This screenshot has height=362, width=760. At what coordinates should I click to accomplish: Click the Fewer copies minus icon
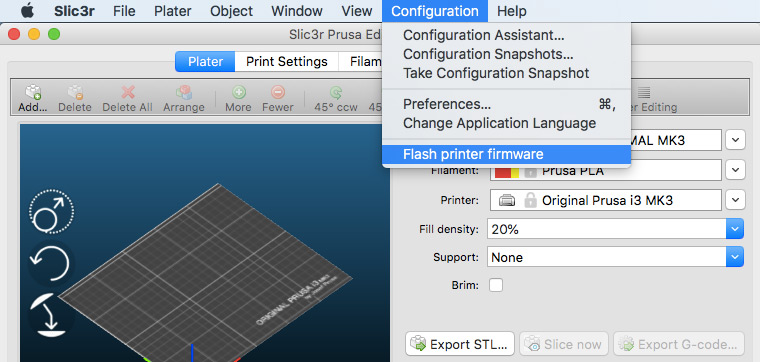pos(278,92)
